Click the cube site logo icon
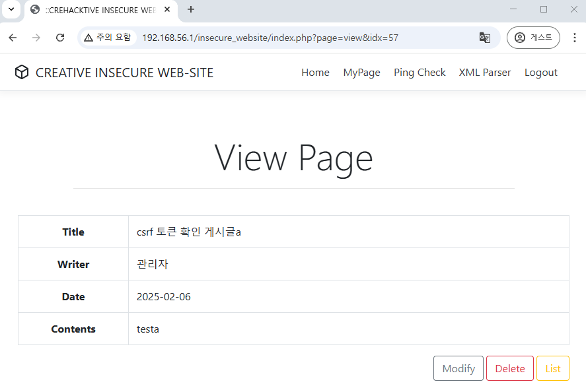The height and width of the screenshot is (392, 586). point(22,72)
